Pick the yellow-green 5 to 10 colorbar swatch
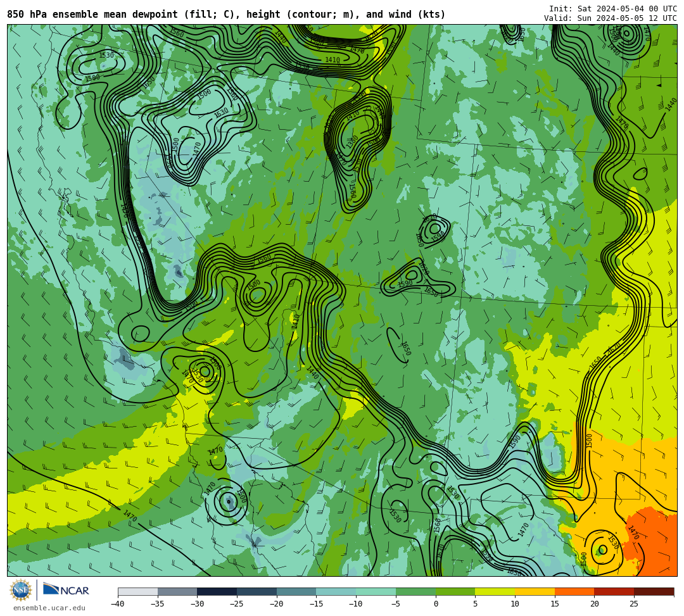 point(495,591)
